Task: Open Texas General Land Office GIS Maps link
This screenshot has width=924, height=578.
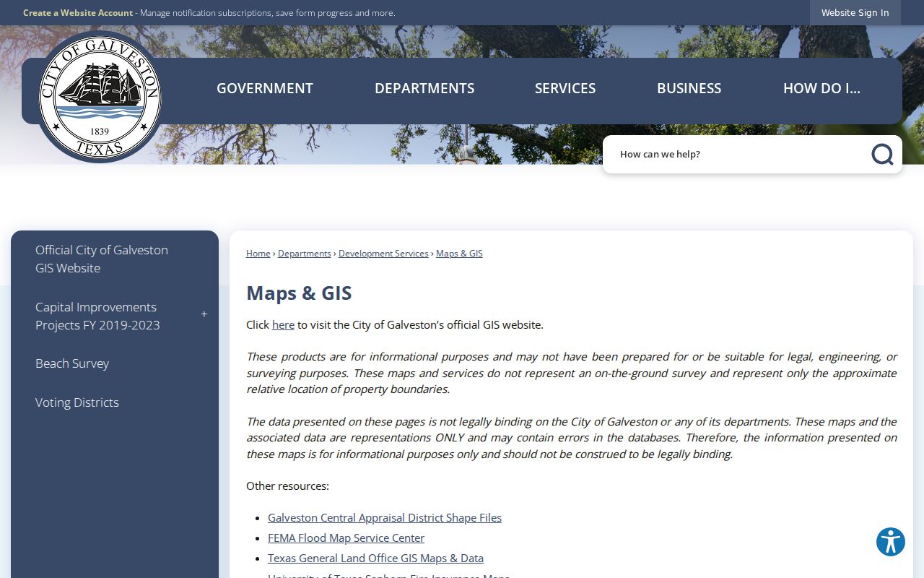Action: click(375, 558)
